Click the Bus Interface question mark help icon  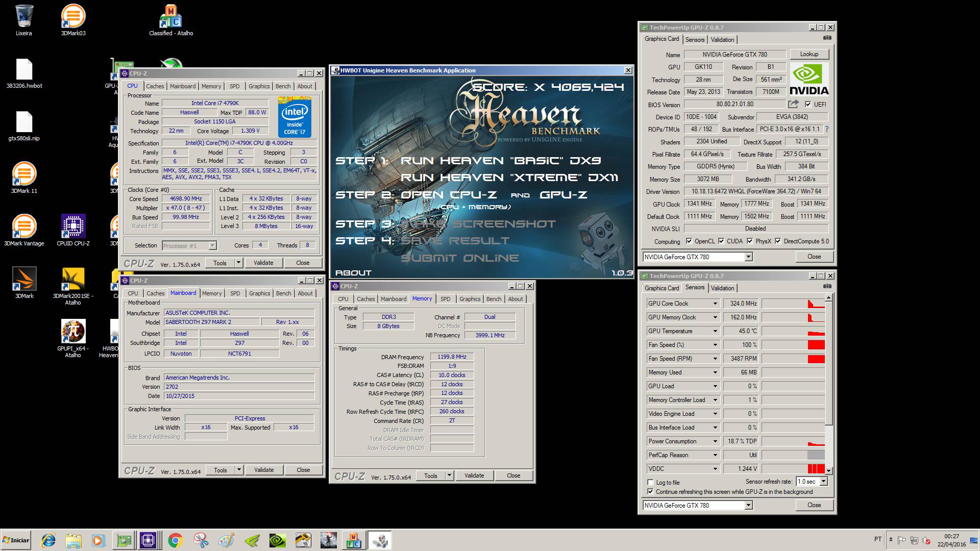pyautogui.click(x=827, y=129)
